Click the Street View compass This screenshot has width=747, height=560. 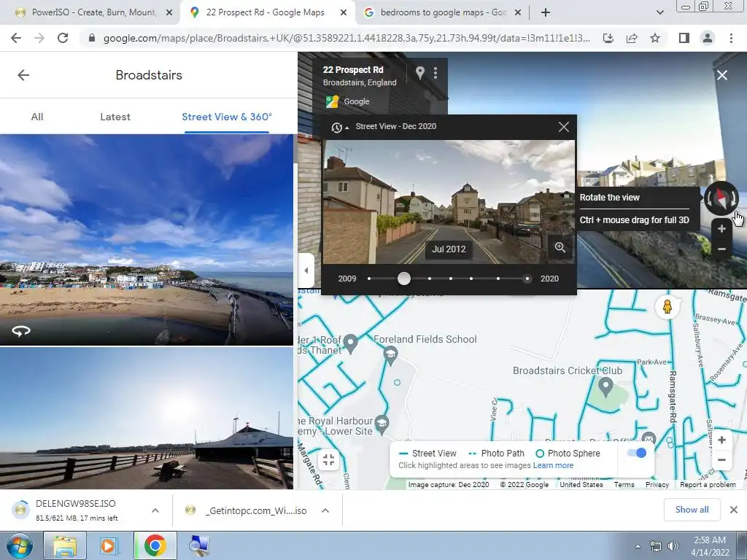(x=721, y=198)
